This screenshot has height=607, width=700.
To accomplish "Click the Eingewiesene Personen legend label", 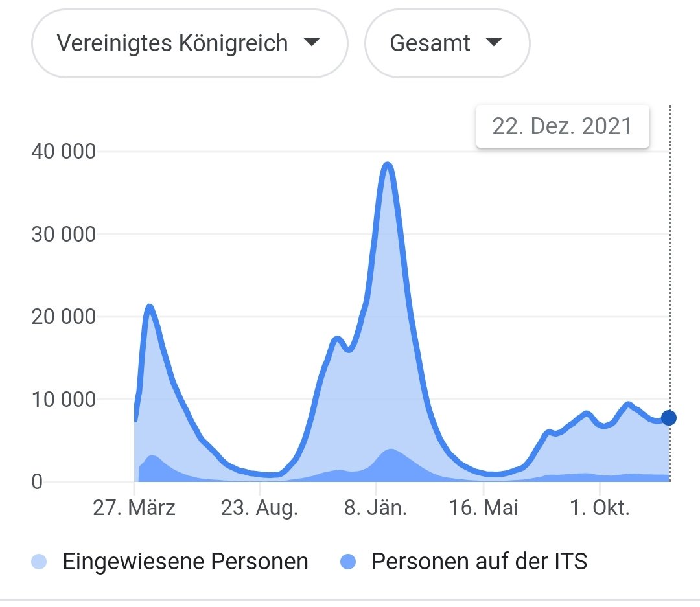I will [185, 562].
